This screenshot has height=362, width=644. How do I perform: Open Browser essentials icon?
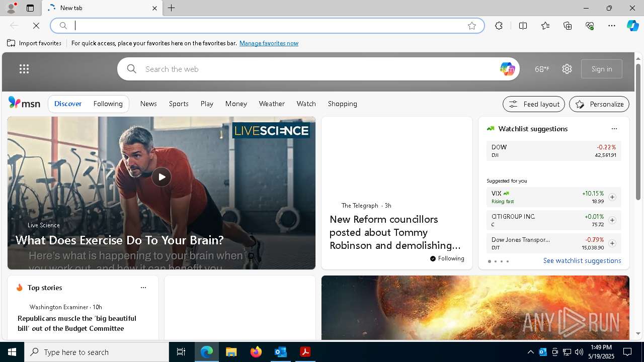590,26
